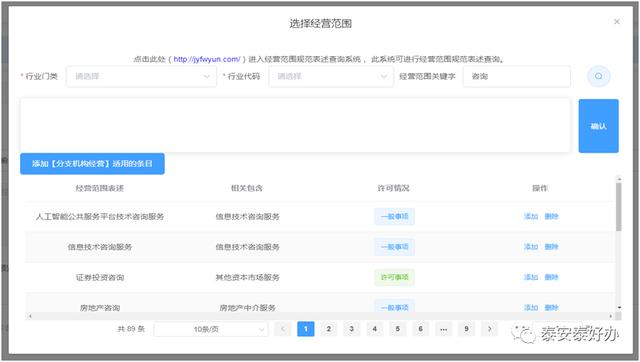Click 添加 for 房地产咨询

(x=531, y=307)
